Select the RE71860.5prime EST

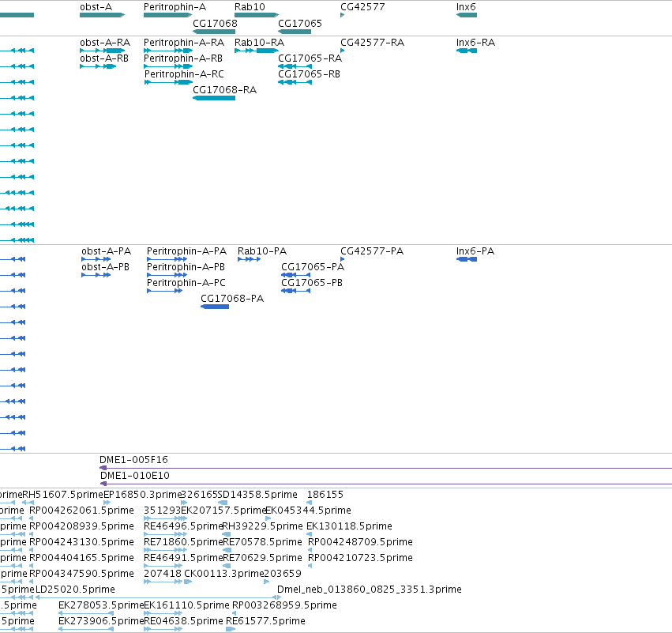click(x=165, y=550)
